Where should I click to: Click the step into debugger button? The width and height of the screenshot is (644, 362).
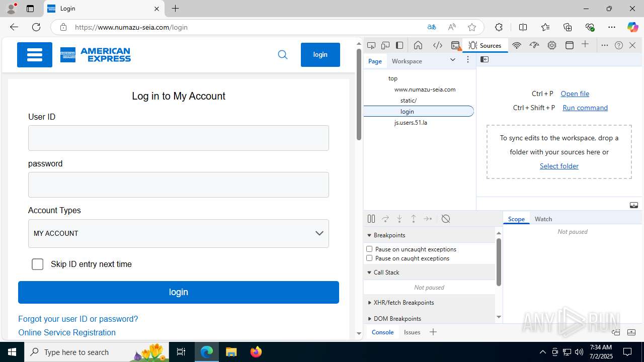point(399,219)
